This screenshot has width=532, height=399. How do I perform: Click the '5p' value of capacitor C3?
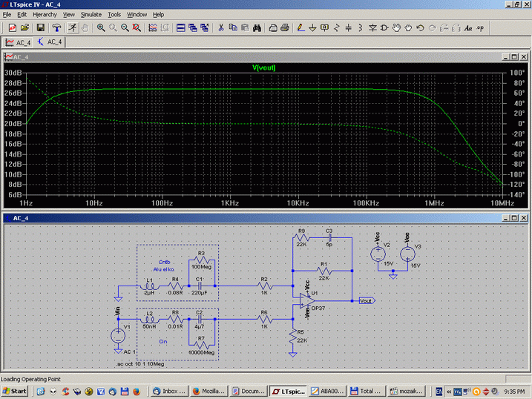tap(329, 244)
